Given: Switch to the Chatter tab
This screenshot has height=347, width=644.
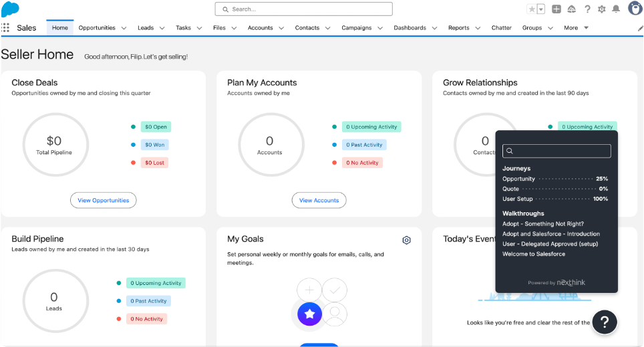Looking at the screenshot, I should pos(501,28).
